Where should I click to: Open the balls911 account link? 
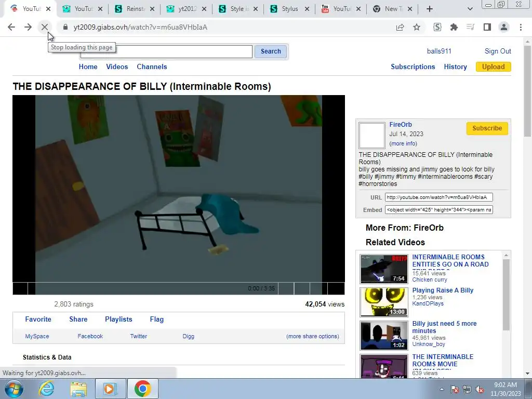[439, 51]
